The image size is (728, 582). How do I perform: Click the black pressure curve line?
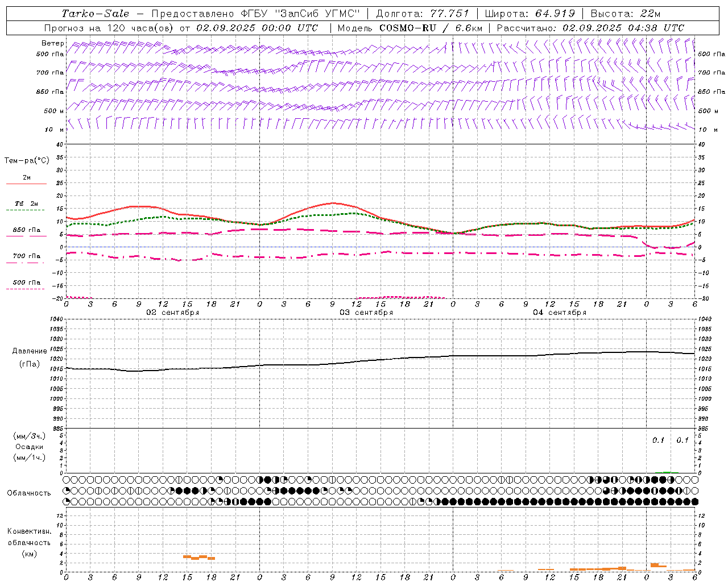pos(380,360)
